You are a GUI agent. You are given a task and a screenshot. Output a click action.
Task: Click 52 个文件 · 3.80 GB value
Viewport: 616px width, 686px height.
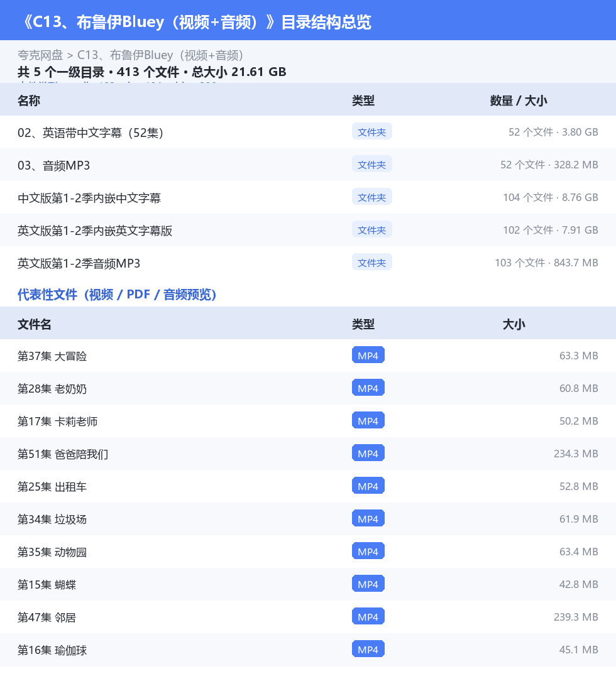[x=553, y=132]
